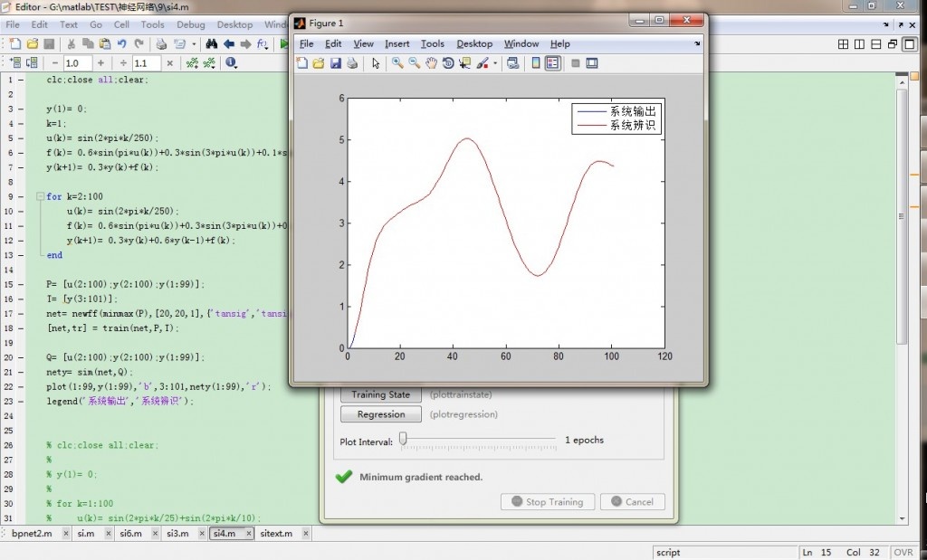Open Tools menu in Figure 1

tap(432, 43)
